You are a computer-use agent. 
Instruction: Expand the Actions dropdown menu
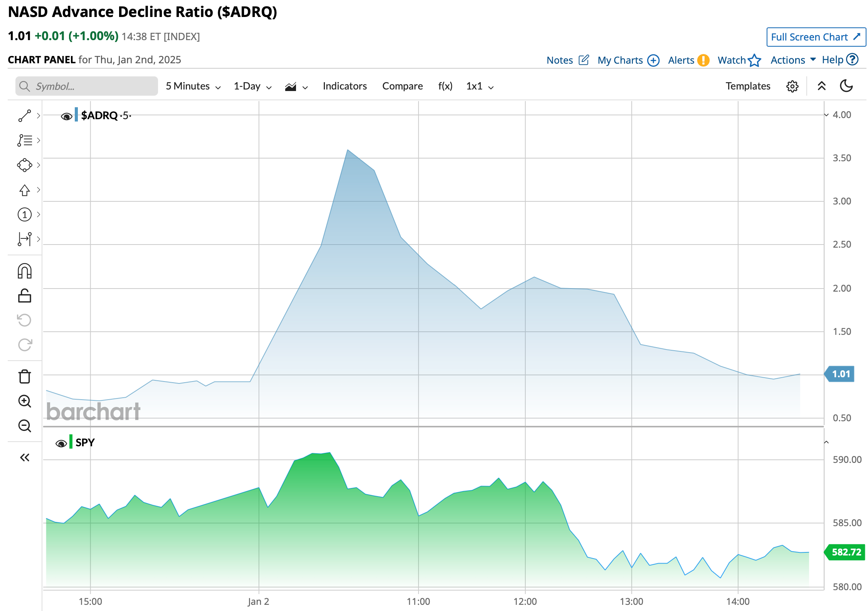point(793,60)
